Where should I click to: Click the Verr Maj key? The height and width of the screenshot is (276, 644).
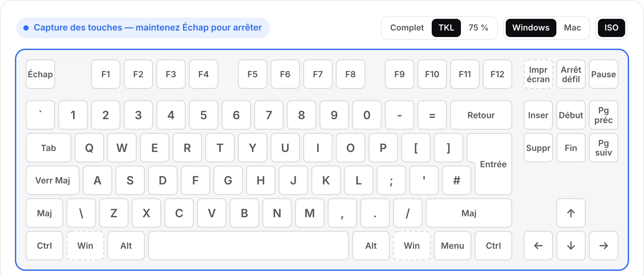[x=53, y=180]
